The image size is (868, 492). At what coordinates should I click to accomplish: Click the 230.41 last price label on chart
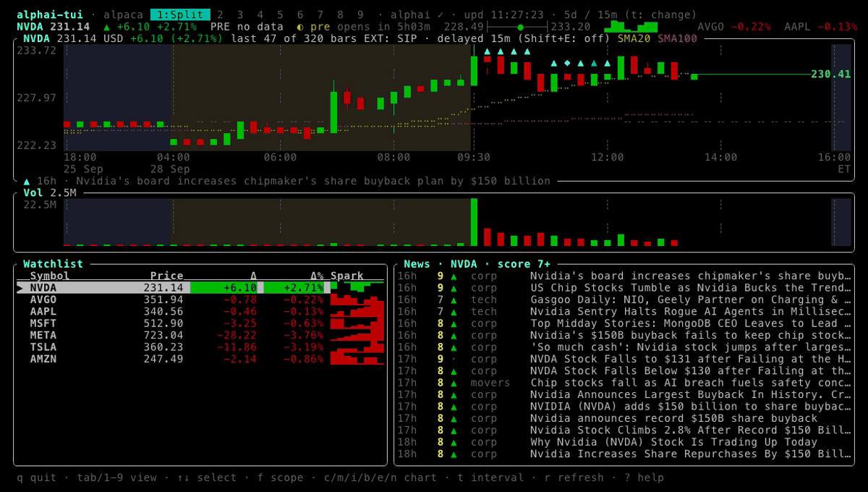830,74
